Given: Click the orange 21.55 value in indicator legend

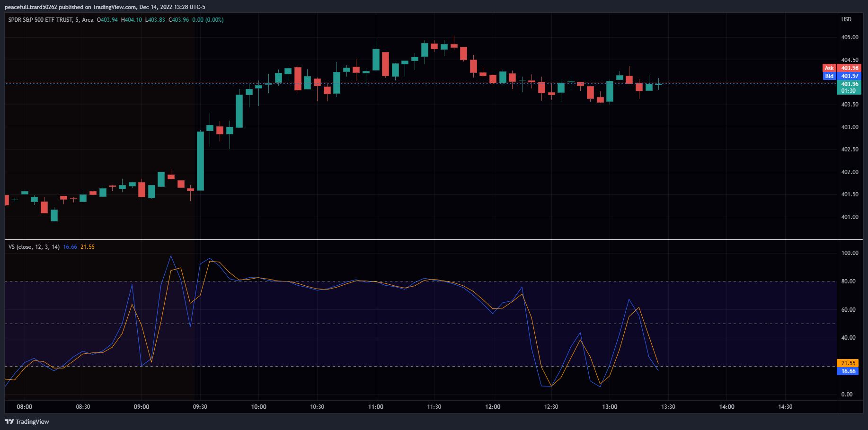Looking at the screenshot, I should click(88, 247).
